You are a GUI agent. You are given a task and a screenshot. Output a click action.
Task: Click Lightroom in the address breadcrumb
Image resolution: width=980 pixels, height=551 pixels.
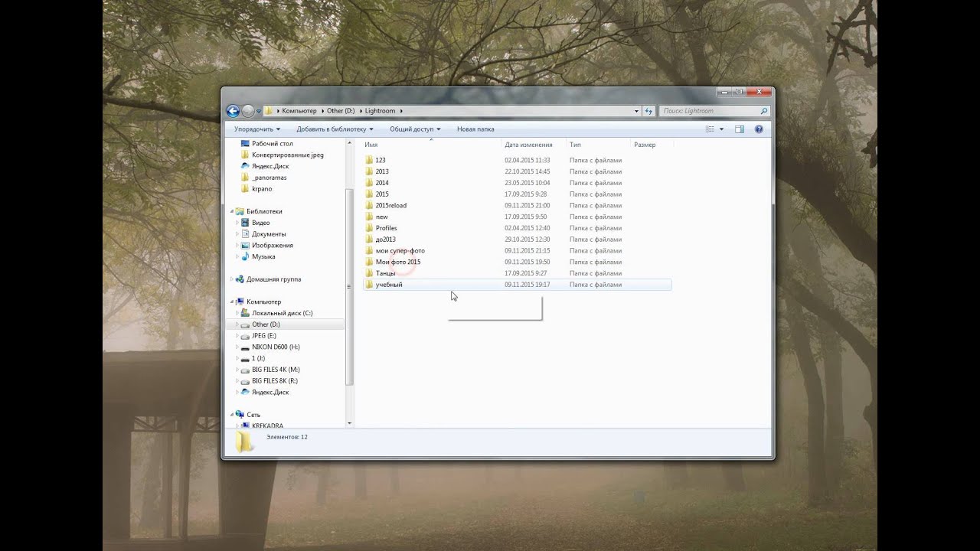(379, 111)
